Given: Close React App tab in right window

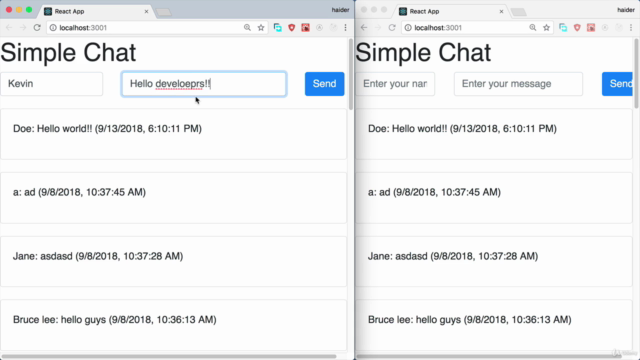Looking at the screenshot, I should 501,11.
